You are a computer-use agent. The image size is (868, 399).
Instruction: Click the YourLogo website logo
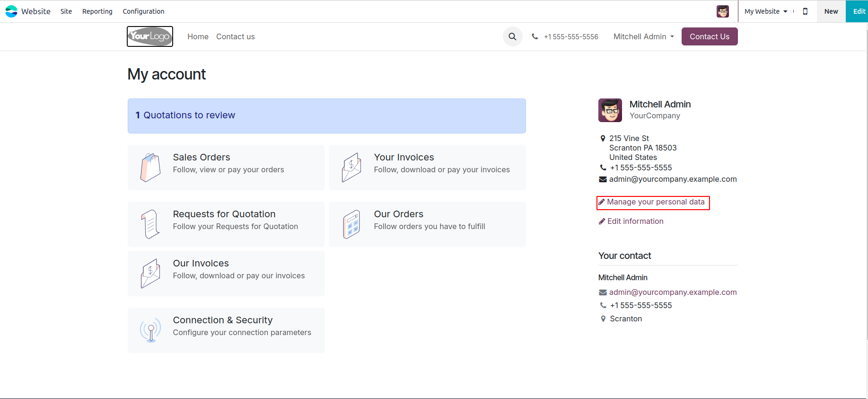(150, 36)
